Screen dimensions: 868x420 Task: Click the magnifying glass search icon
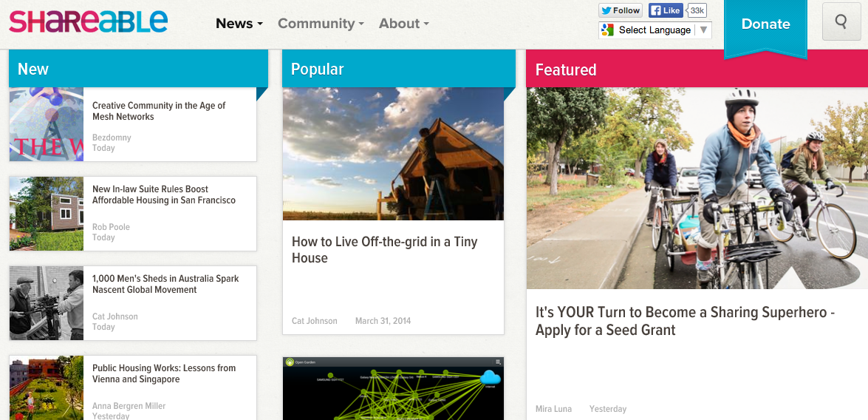point(841,22)
